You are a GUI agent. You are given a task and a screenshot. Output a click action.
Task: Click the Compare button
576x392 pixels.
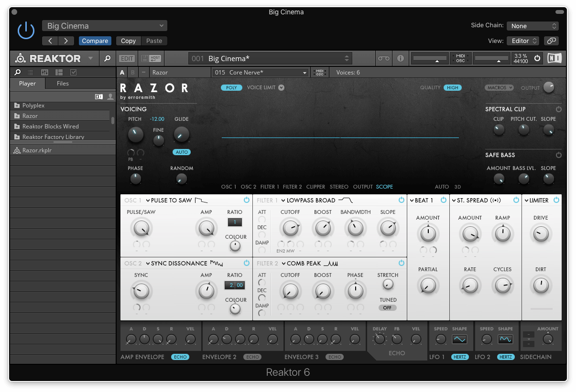[95, 41]
